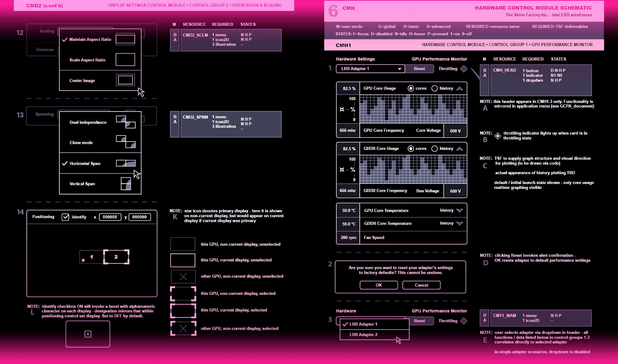Expand GPU Core Temperature history chevron
The image size is (618, 364).
point(460,210)
